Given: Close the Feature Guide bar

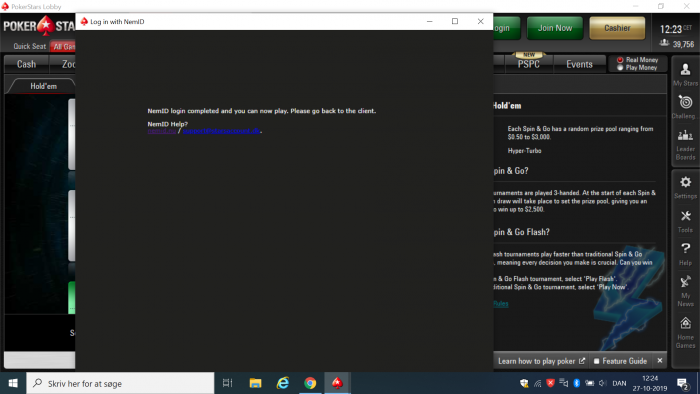Looking at the screenshot, I should (x=659, y=361).
